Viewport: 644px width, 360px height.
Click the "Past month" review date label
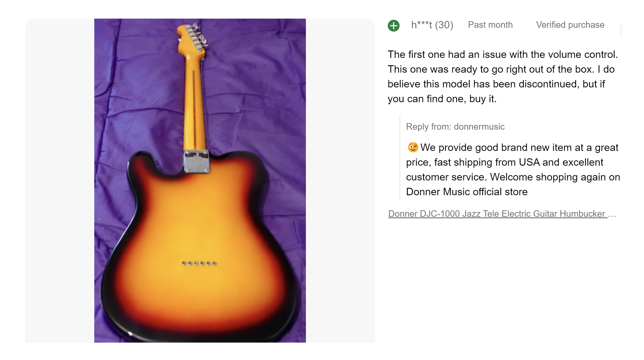tap(490, 25)
